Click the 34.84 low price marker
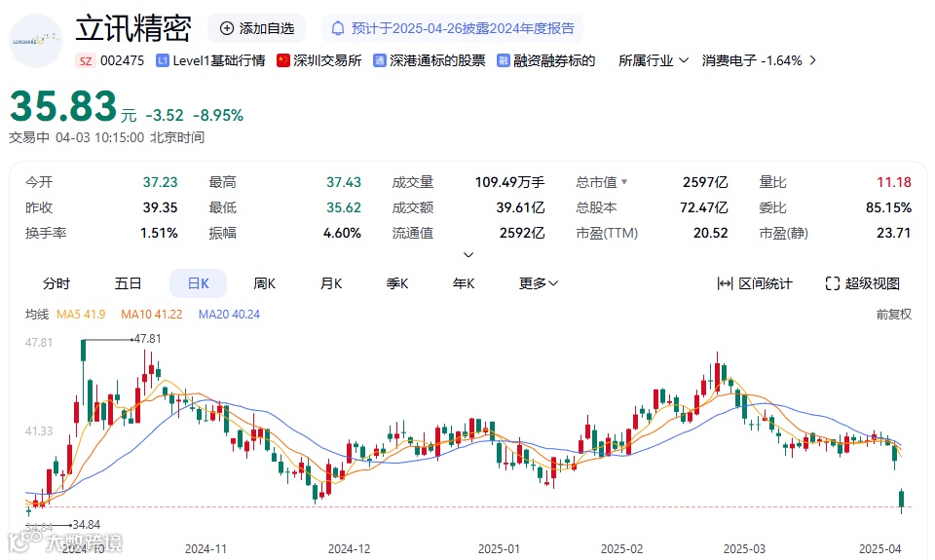 click(x=86, y=525)
